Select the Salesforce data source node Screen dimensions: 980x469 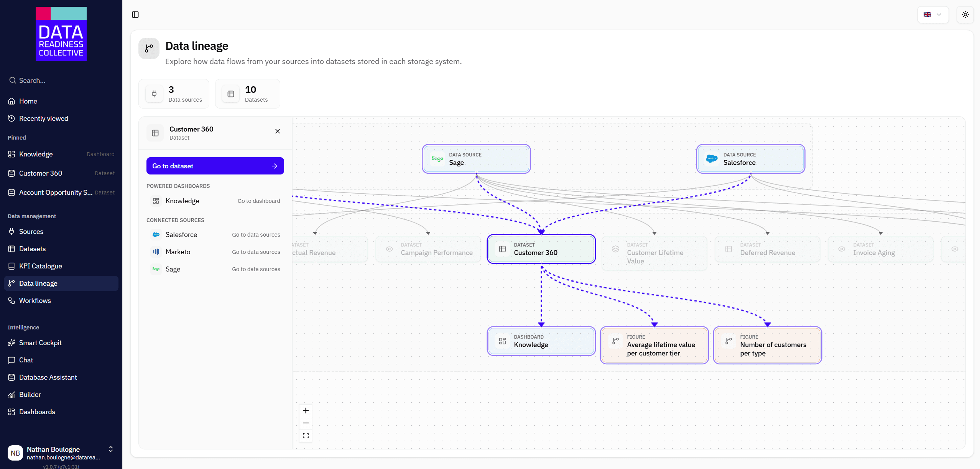pos(750,159)
